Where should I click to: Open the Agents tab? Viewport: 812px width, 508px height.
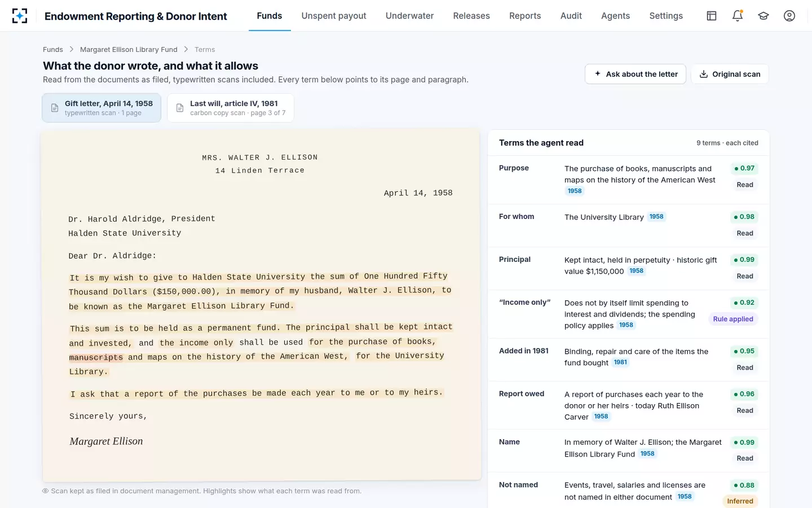tap(615, 16)
